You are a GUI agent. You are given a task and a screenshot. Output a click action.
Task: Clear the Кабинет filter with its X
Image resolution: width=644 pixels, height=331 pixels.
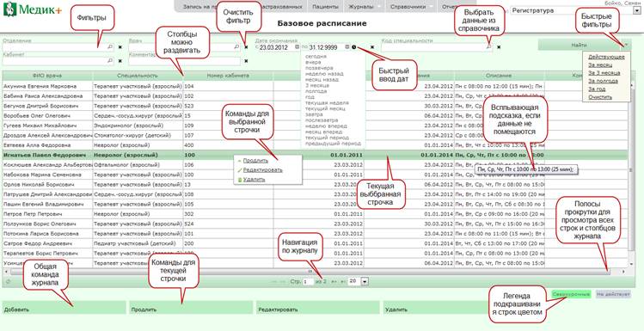(x=120, y=61)
